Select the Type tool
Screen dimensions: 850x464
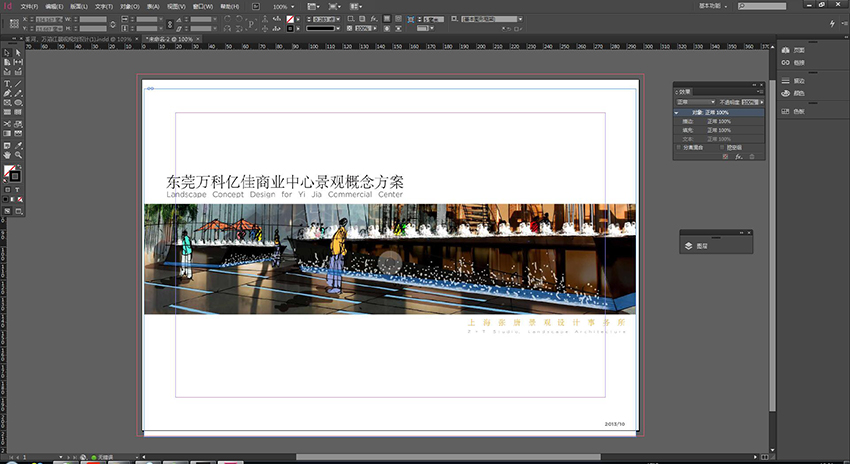(x=7, y=83)
